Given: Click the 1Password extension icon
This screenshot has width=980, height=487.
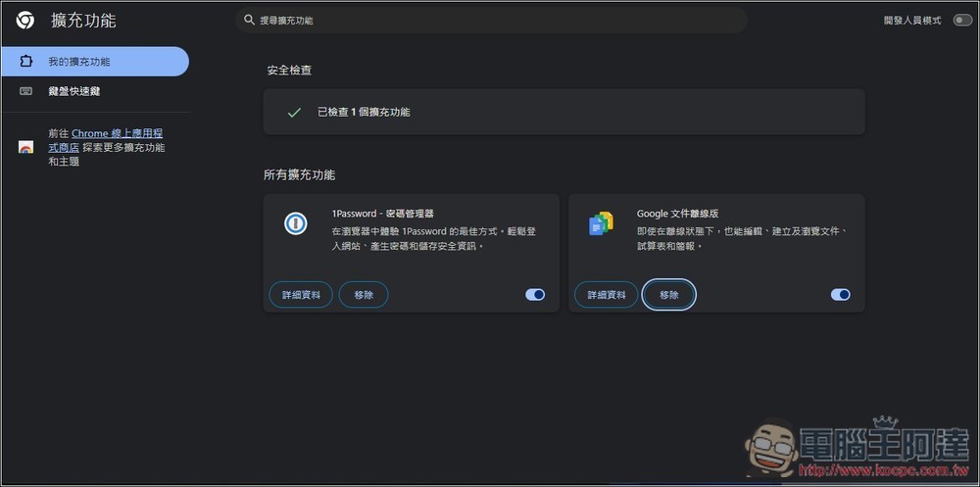Looking at the screenshot, I should click(x=295, y=223).
